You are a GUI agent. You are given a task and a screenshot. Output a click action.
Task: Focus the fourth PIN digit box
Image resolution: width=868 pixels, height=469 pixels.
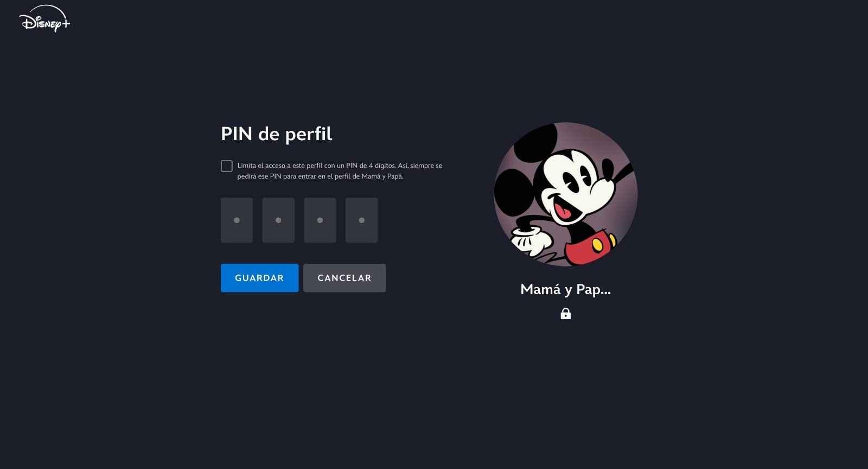(362, 220)
